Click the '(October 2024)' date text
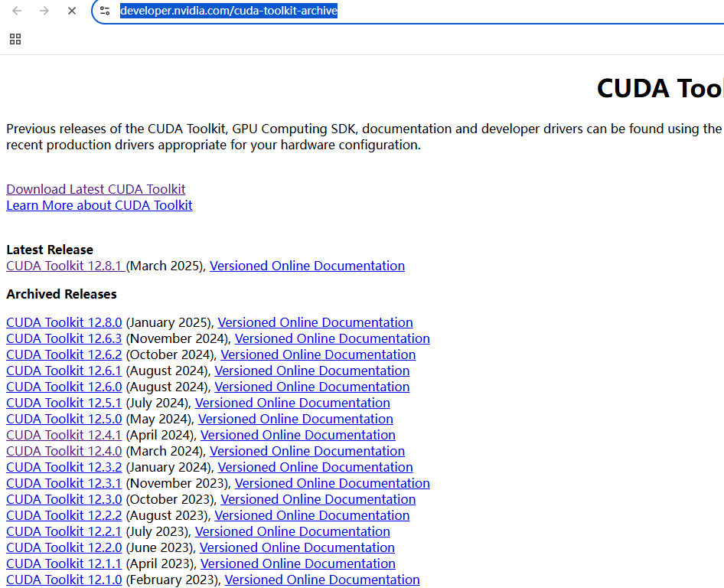The image size is (724, 588). click(171, 354)
